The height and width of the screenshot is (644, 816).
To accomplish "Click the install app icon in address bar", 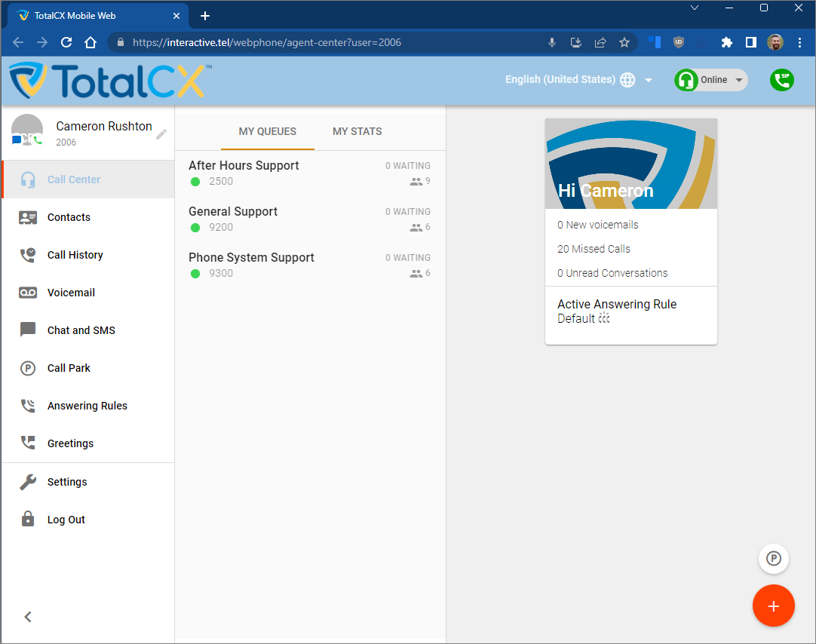I will (576, 43).
